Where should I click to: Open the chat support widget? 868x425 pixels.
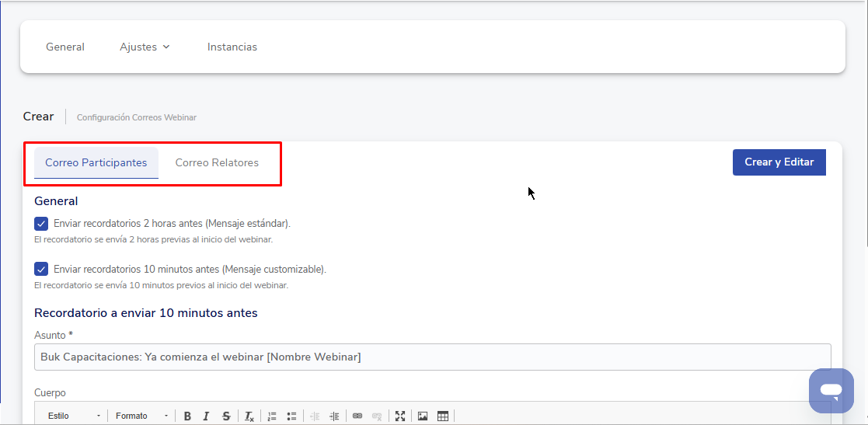831,390
